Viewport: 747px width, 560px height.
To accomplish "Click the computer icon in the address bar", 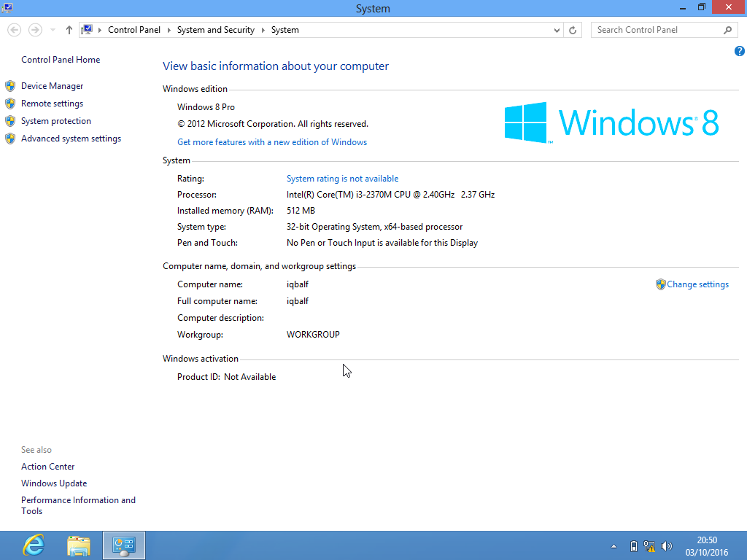I will [x=87, y=30].
